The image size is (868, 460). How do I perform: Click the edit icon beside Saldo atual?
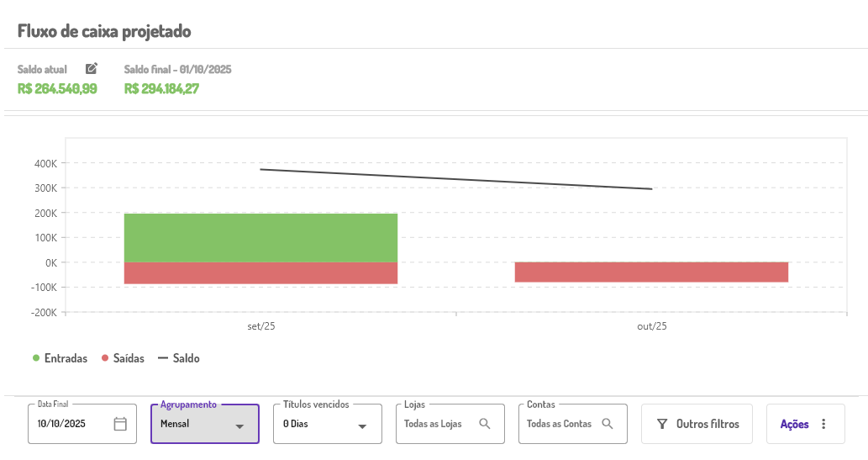pyautogui.click(x=92, y=69)
